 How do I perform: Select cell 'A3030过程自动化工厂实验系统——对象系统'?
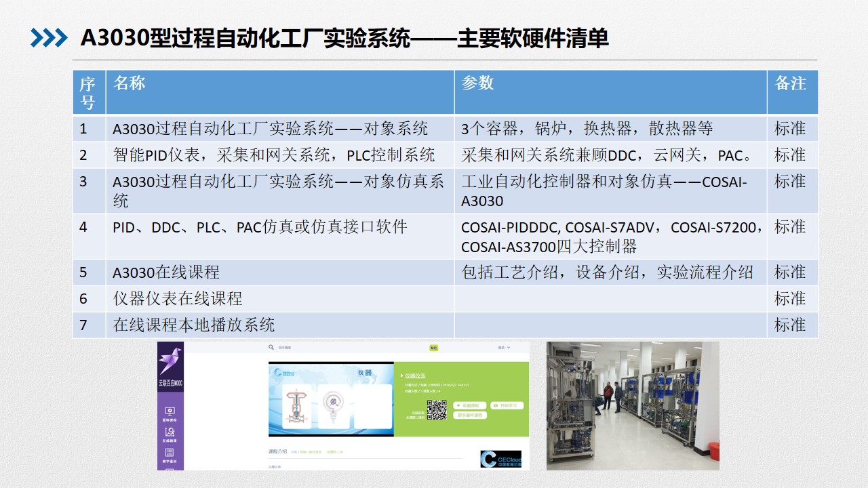[x=280, y=129]
